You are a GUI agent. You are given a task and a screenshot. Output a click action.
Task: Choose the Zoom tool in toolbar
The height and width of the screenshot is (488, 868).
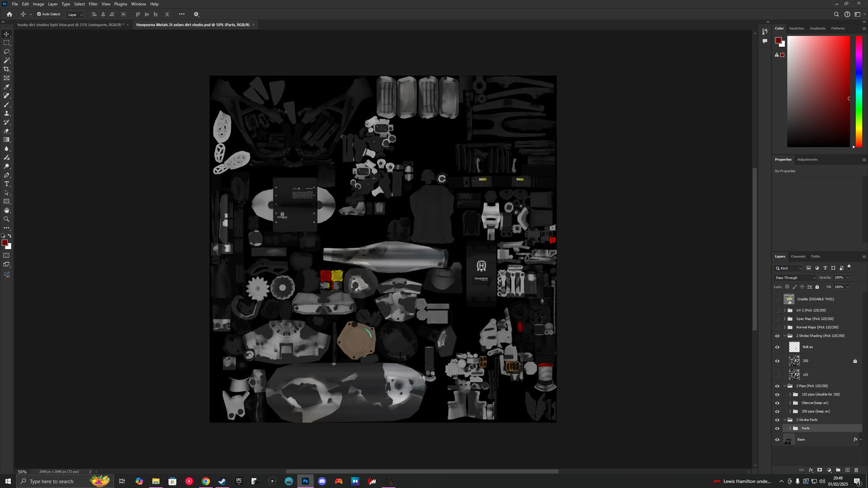tap(7, 219)
